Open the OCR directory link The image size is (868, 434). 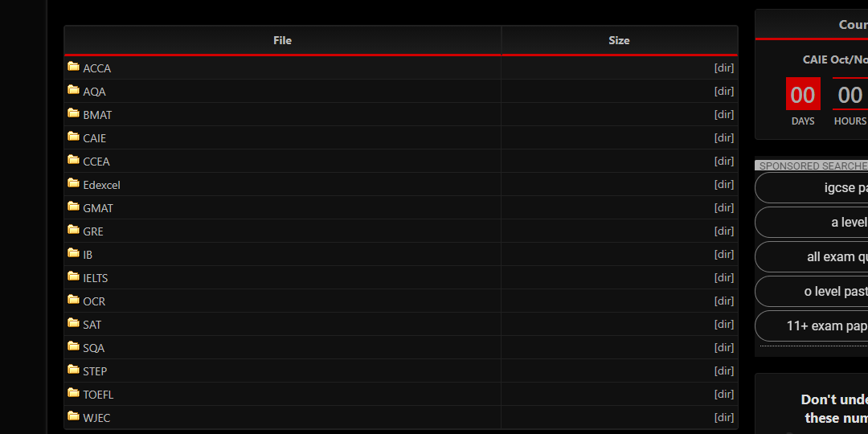pos(94,301)
